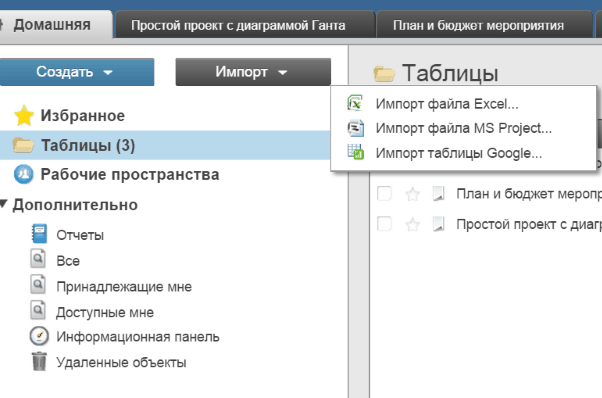Star the План и бюджет меропр sheet
602x398 pixels.
click(412, 194)
